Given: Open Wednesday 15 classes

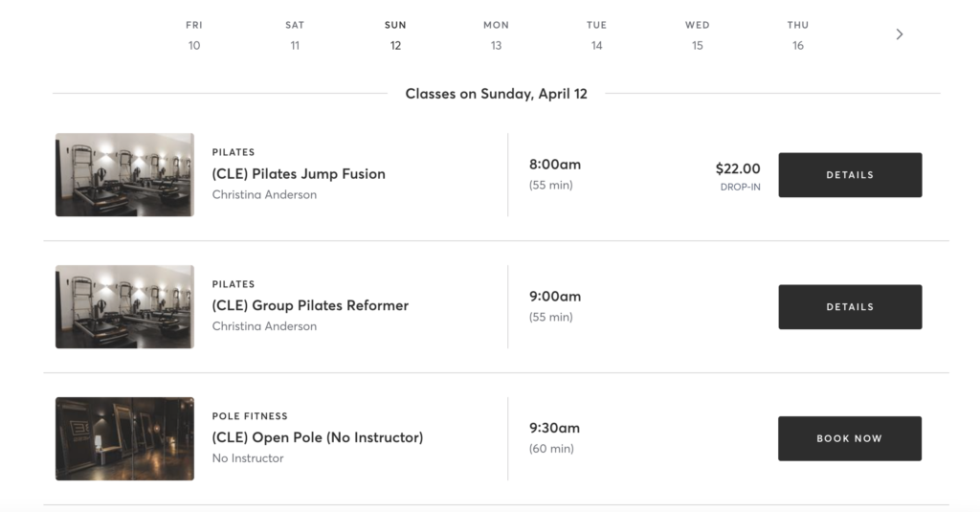Looking at the screenshot, I should click(x=697, y=35).
